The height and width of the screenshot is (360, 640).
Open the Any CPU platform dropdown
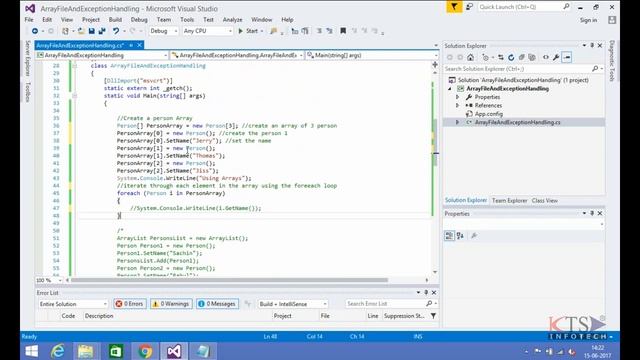207,31
